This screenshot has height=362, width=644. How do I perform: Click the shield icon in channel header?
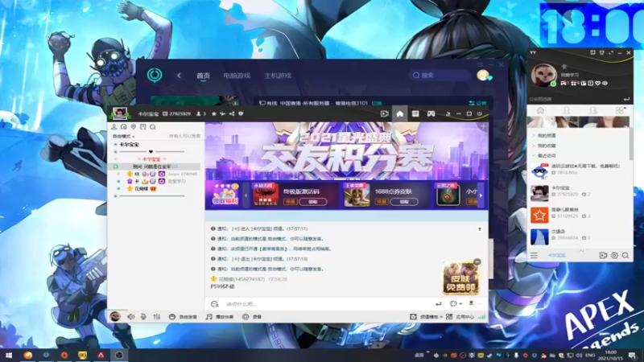pyautogui.click(x=241, y=113)
